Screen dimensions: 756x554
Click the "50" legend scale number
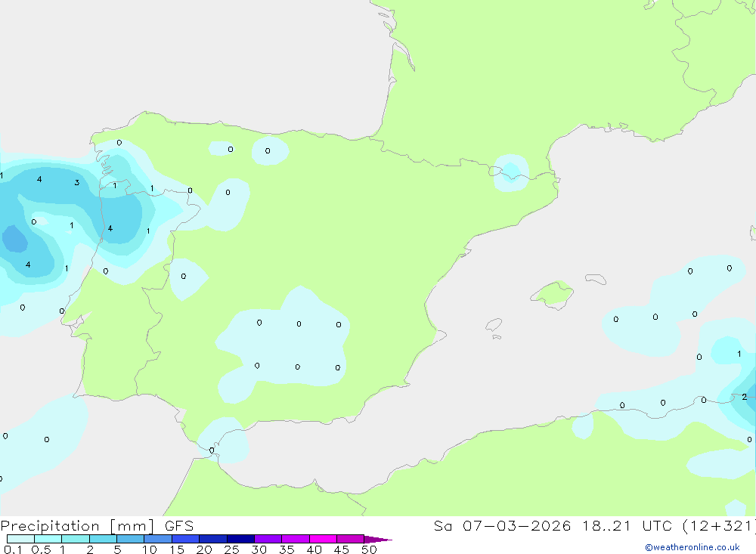click(x=369, y=549)
